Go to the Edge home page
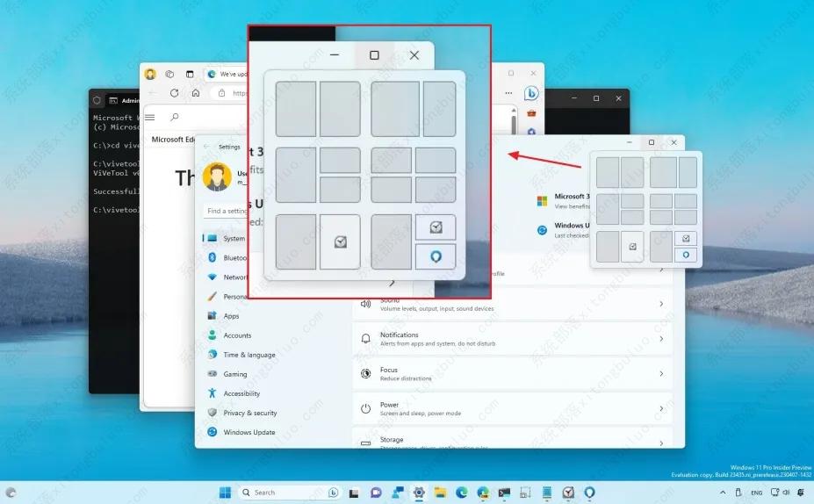814x504 pixels. pyautogui.click(x=196, y=93)
